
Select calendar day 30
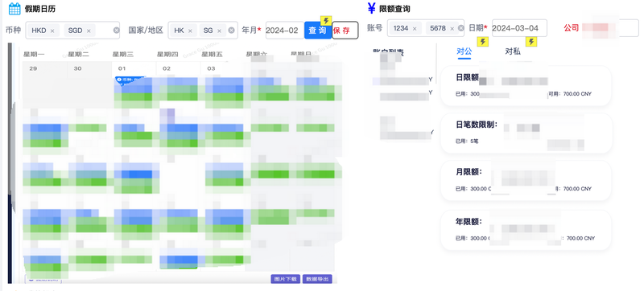[x=77, y=68]
